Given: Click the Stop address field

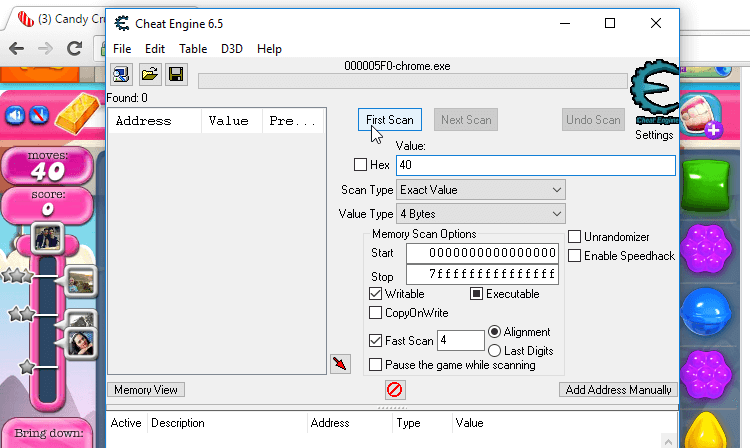Looking at the screenshot, I should point(482,274).
